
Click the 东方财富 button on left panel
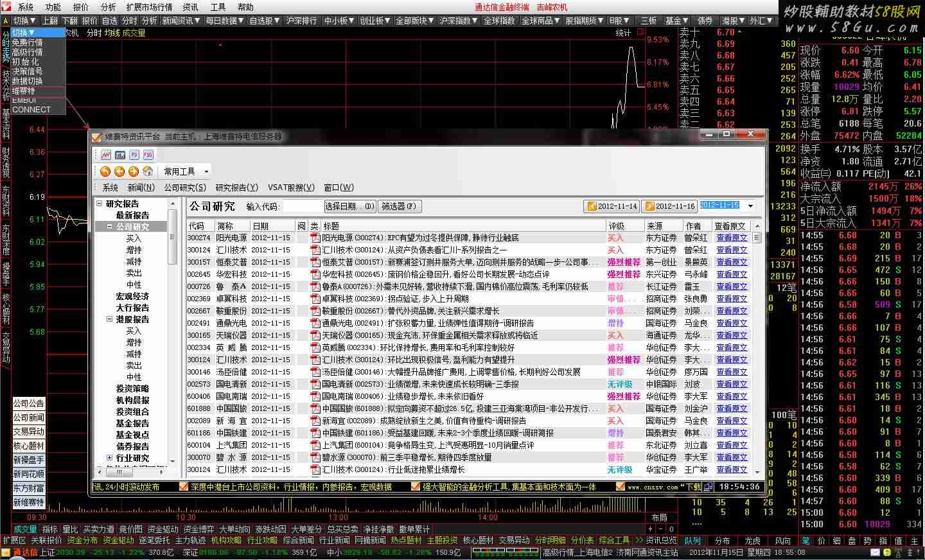[29, 488]
